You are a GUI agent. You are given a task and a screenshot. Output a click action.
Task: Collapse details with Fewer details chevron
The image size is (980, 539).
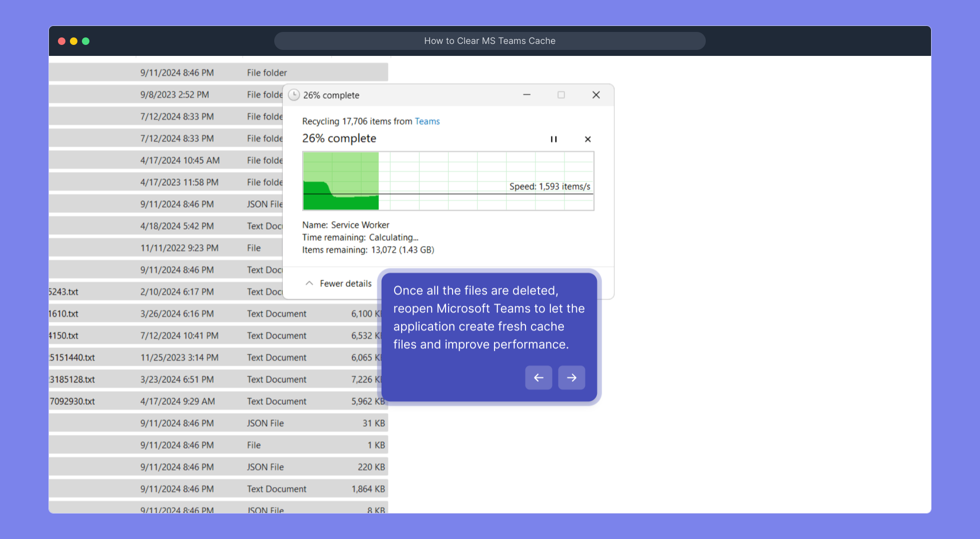309,283
